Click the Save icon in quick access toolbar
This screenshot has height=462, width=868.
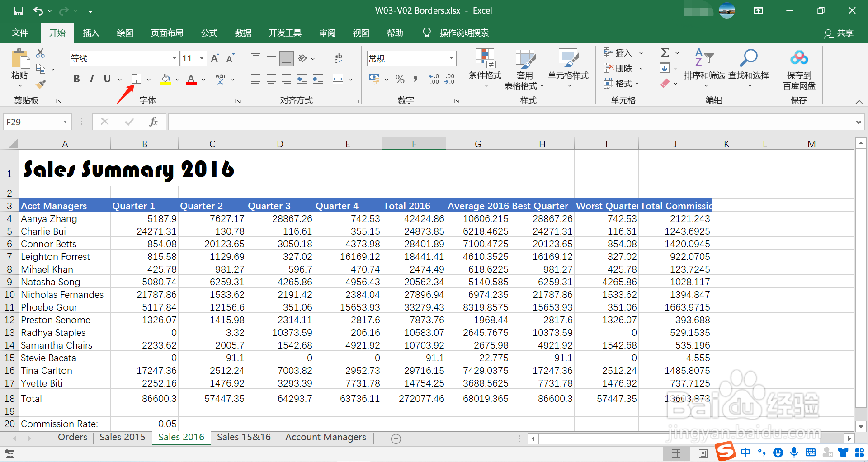click(19, 11)
